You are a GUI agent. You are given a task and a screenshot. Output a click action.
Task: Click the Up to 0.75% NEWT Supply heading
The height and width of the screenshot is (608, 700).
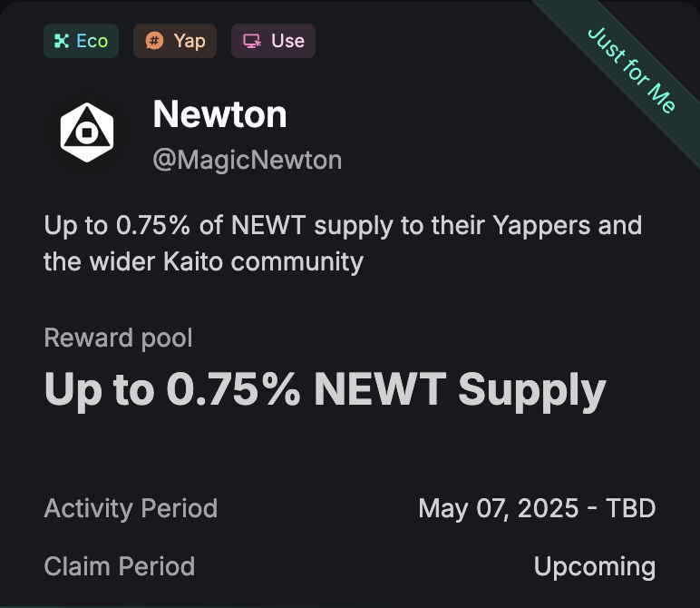point(325,390)
